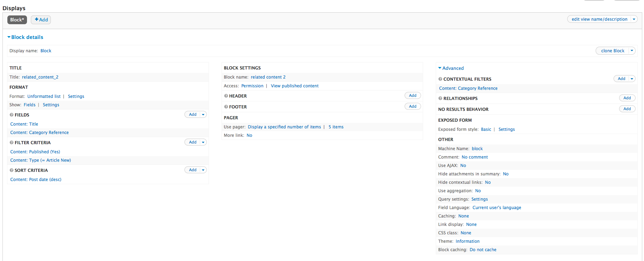
Task: Select the Block* display tab
Action: tap(17, 20)
